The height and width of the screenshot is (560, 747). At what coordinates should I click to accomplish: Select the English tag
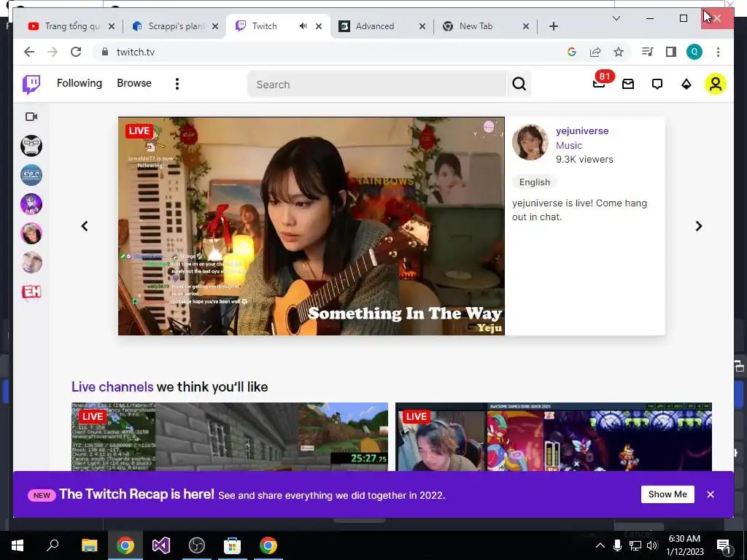[535, 182]
